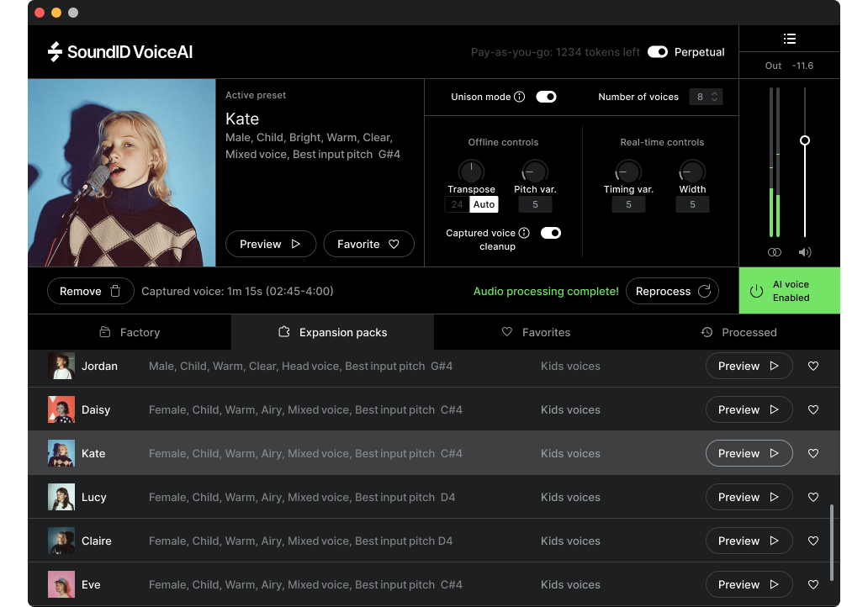868x607 pixels.
Task: Preview the active Kate preset
Action: (x=271, y=244)
